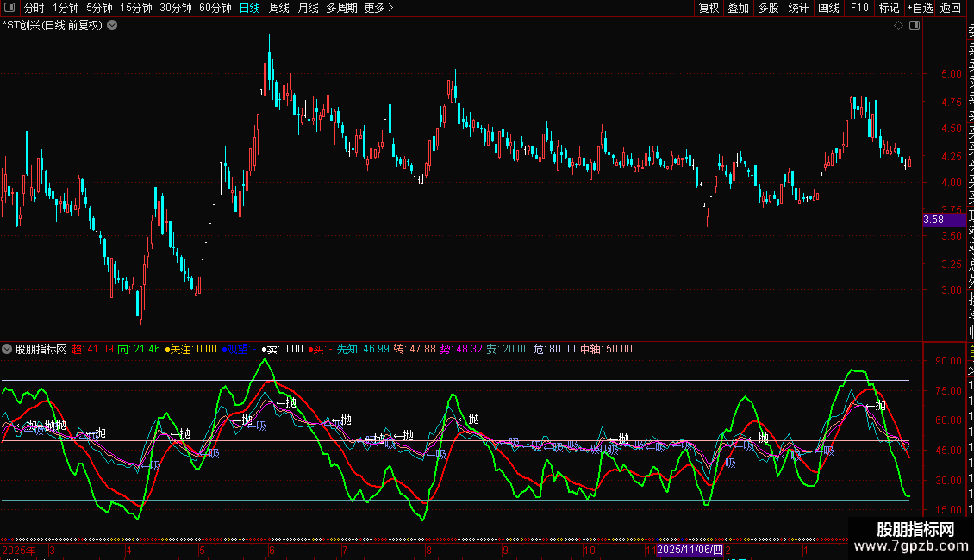The width and height of the screenshot is (974, 560).
Task: Switch to 周线 weekly chart tab
Action: [x=279, y=8]
